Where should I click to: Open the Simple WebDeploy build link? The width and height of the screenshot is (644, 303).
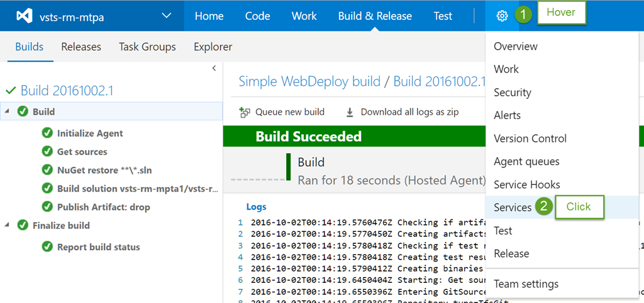pyautogui.click(x=309, y=81)
